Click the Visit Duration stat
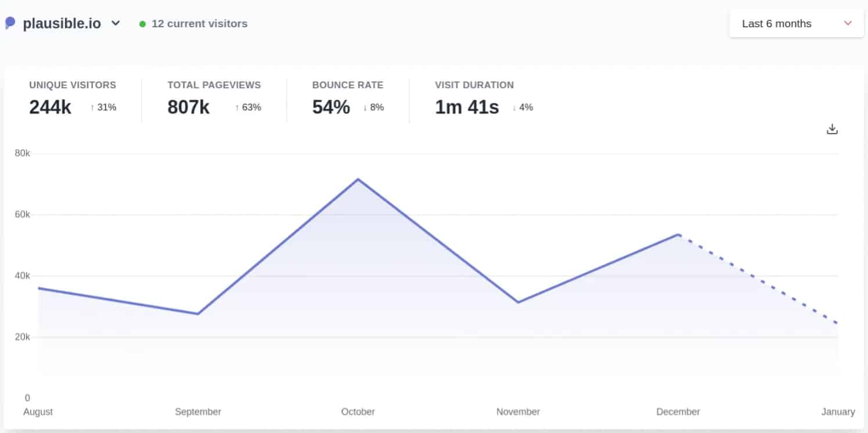This screenshot has width=868, height=433. [x=474, y=96]
